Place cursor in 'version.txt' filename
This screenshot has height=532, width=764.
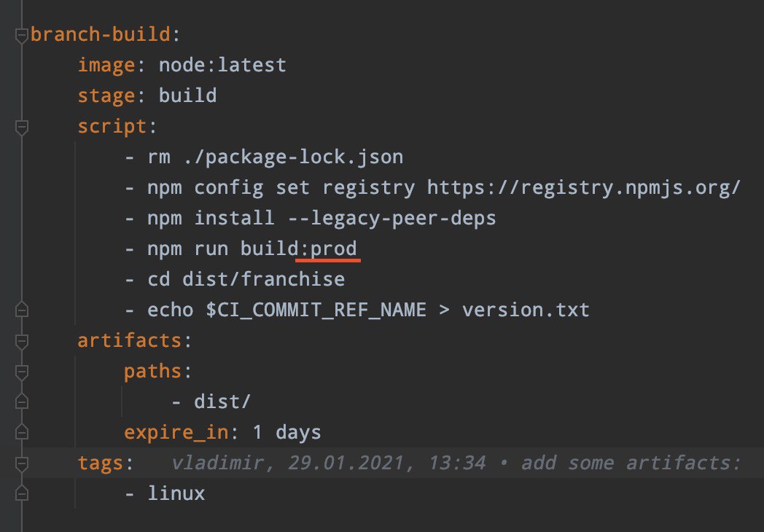(x=525, y=310)
